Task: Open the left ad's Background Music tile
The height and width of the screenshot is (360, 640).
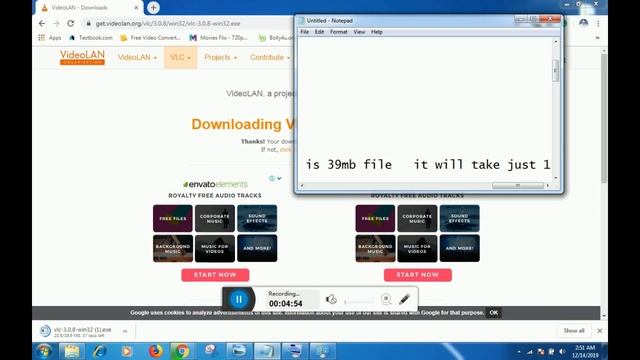Action: click(x=173, y=248)
